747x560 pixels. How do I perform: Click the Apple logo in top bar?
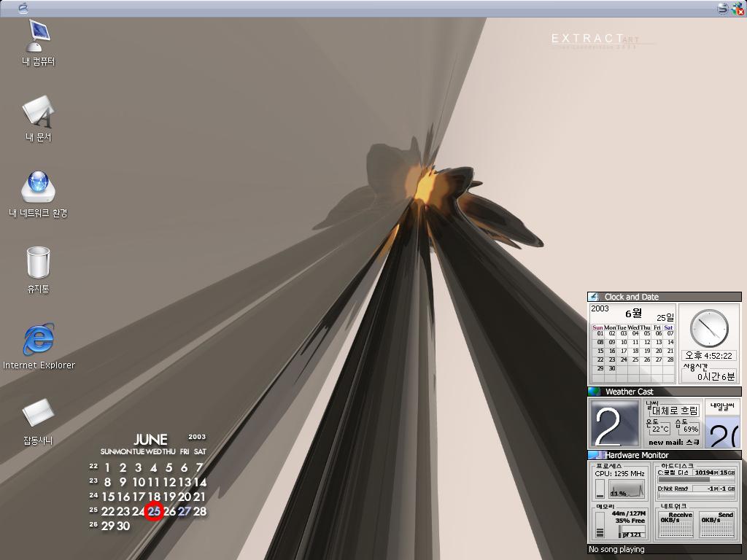[23, 9]
